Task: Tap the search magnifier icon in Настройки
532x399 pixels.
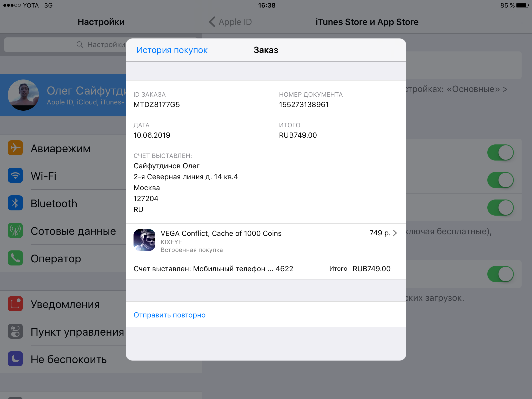Action: click(x=80, y=45)
